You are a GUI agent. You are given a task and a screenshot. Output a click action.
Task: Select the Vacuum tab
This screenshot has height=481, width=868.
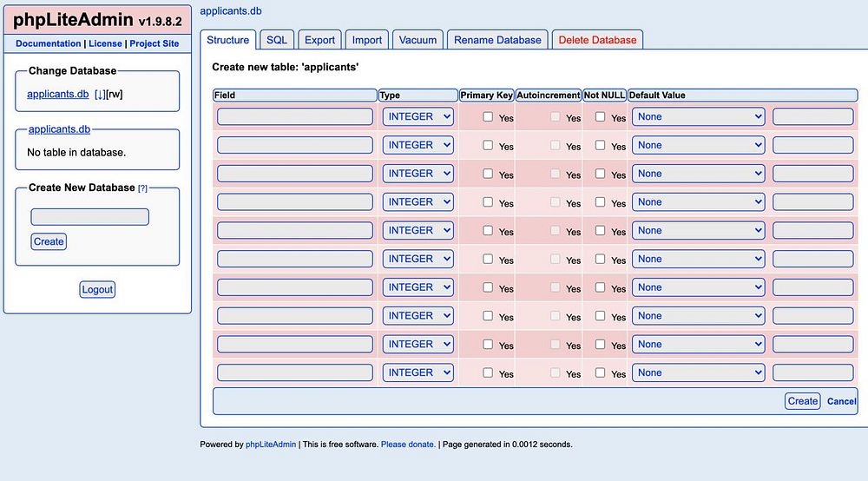(x=418, y=40)
